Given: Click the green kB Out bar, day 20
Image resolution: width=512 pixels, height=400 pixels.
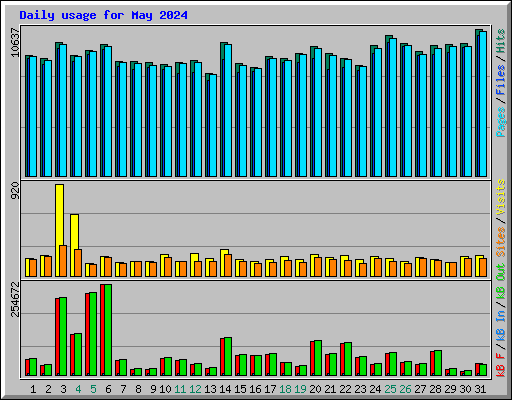Looking at the screenshot, I should 318,358.
